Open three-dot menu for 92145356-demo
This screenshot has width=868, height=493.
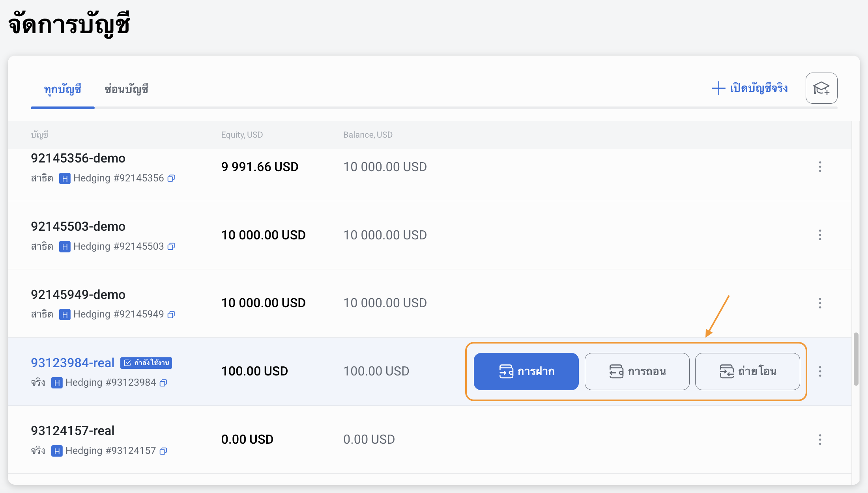tap(820, 167)
